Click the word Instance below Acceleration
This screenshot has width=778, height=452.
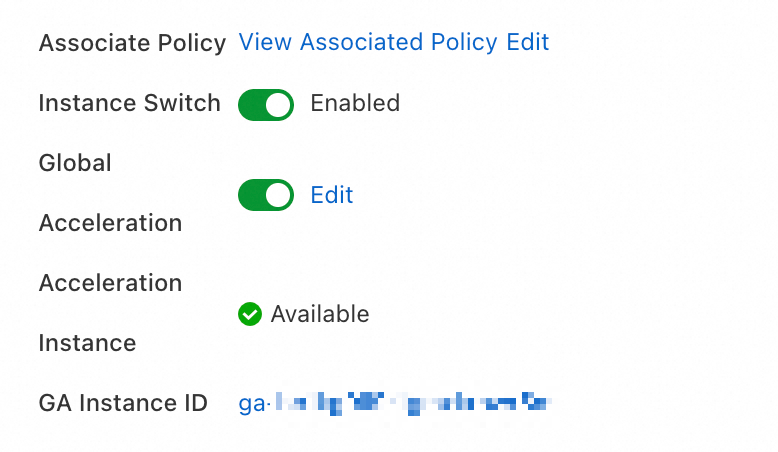pyautogui.click(x=87, y=343)
